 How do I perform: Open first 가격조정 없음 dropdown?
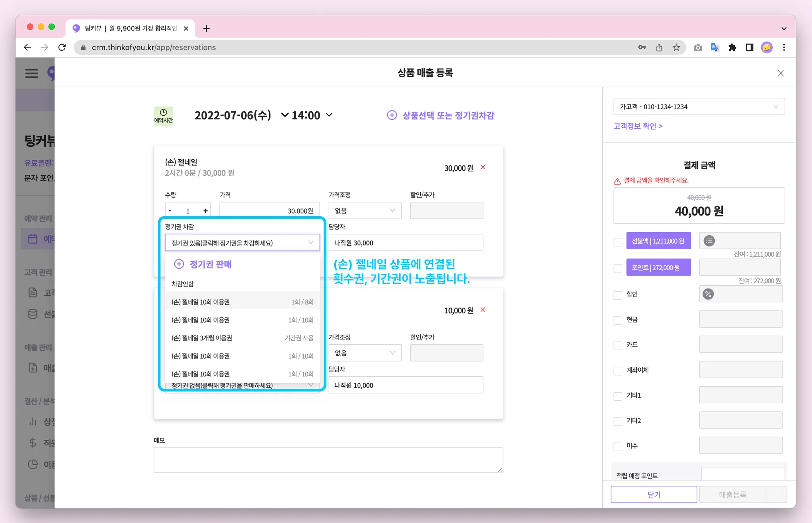(364, 210)
